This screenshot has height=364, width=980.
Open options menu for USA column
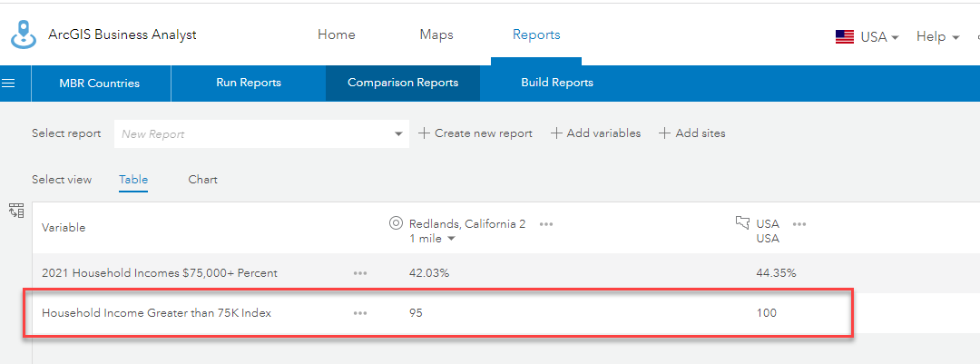point(799,224)
